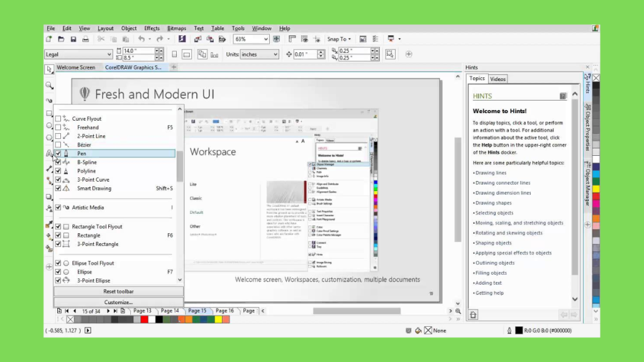Click the Hints help question icon
Image resolution: width=644 pixels, height=362 pixels.
click(563, 96)
